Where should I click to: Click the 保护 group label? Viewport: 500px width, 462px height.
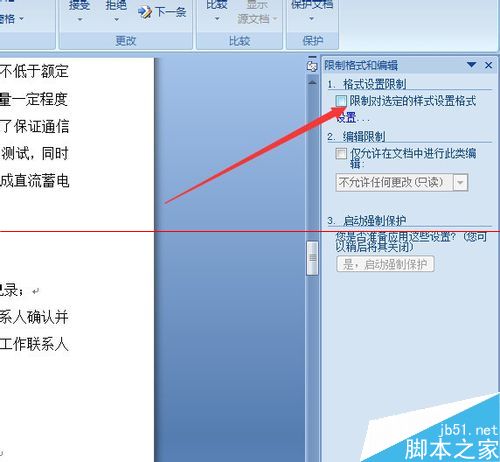[312, 41]
